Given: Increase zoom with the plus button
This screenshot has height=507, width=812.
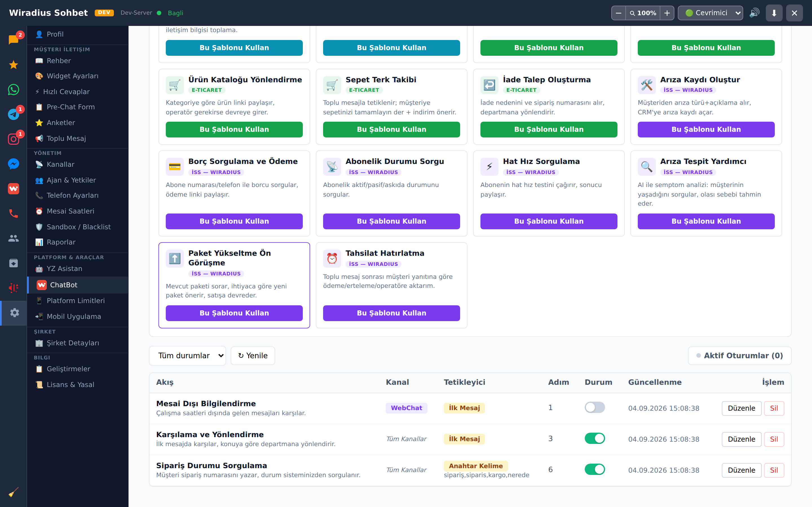Looking at the screenshot, I should [667, 13].
